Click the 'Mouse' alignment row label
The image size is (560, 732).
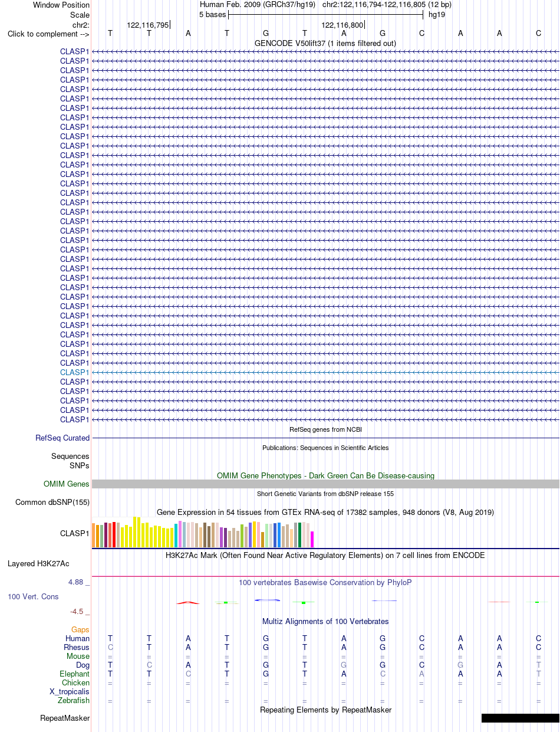point(78,656)
